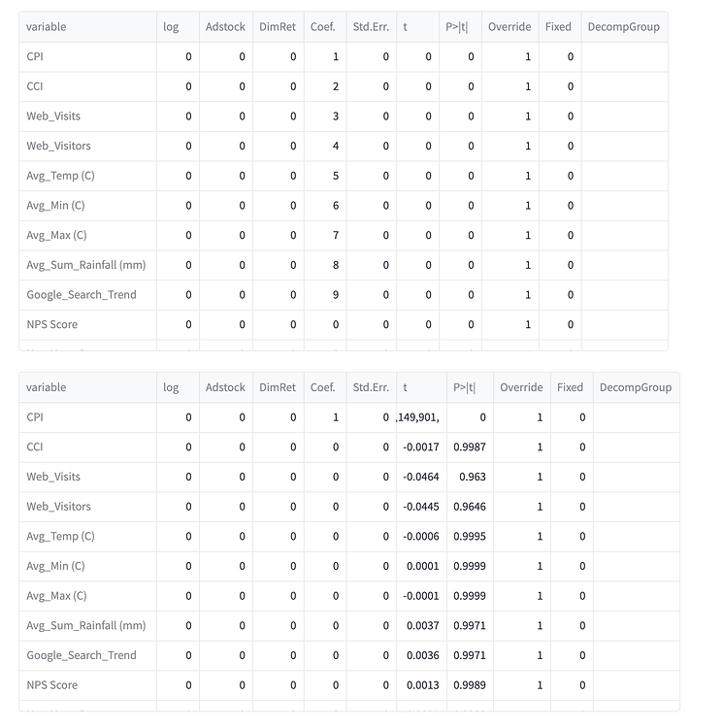Screen dimensions: 723x728
Task: Click P value 0.963 for Web_Visits
Action: click(x=470, y=478)
